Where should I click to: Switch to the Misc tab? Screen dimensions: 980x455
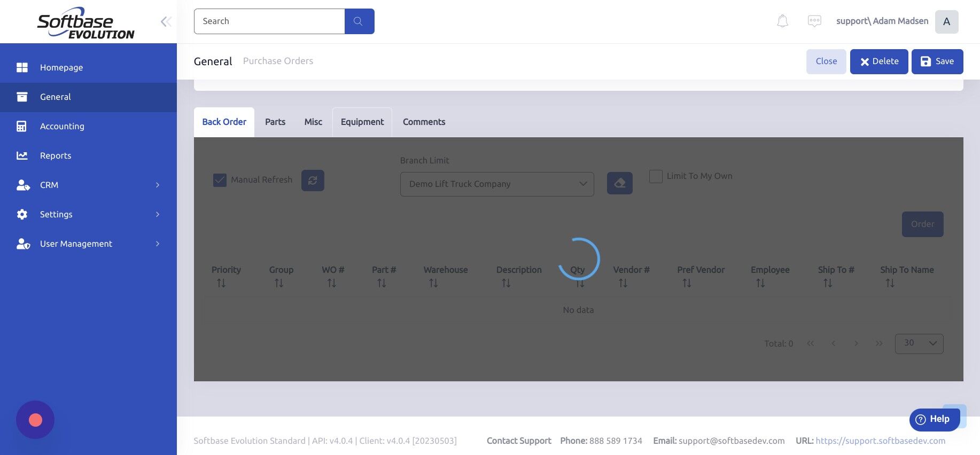tap(313, 122)
